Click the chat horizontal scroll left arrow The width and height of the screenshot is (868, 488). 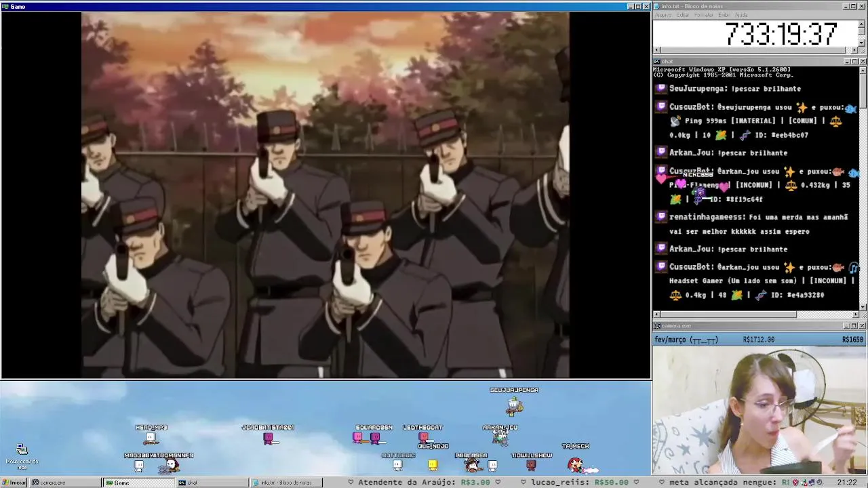[x=656, y=314]
